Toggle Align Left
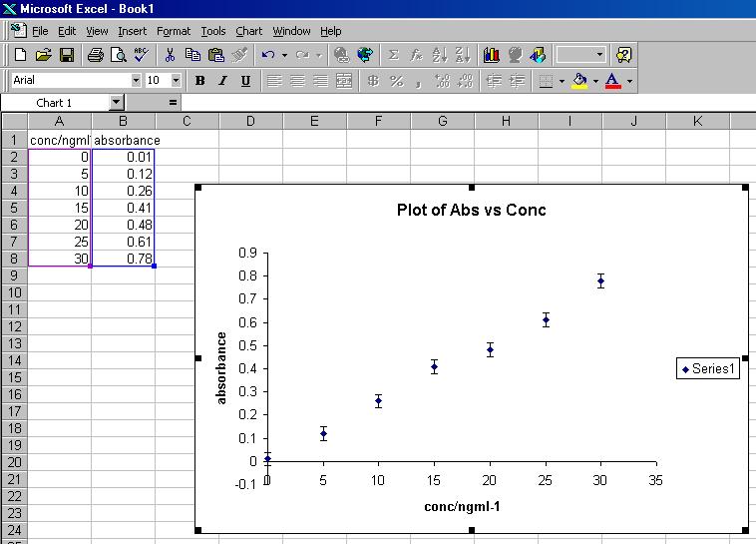The width and height of the screenshot is (756, 544). (274, 81)
